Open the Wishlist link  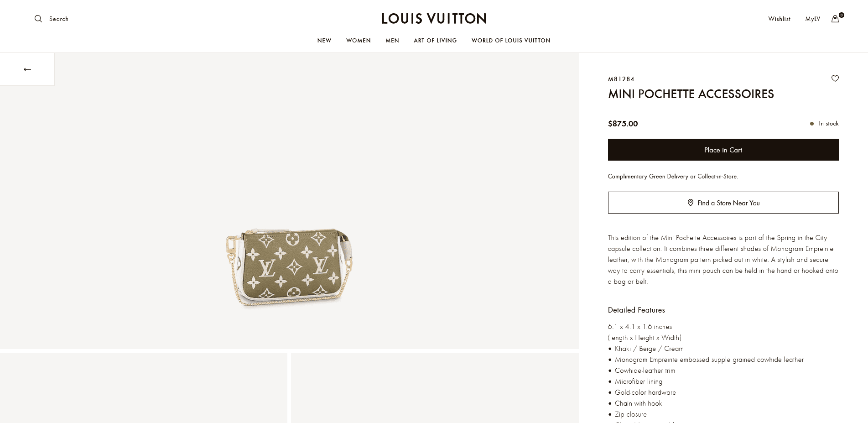click(x=779, y=19)
